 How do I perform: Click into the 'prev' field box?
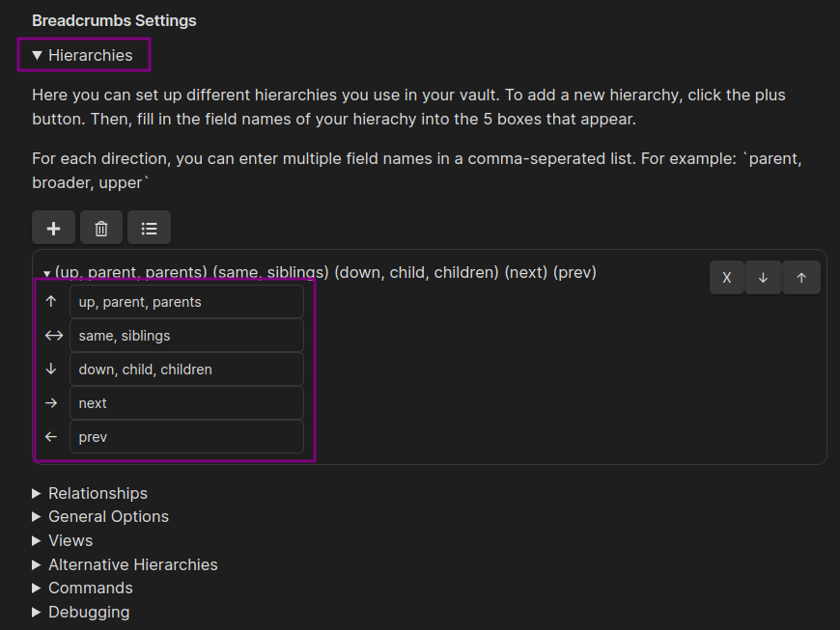point(186,437)
